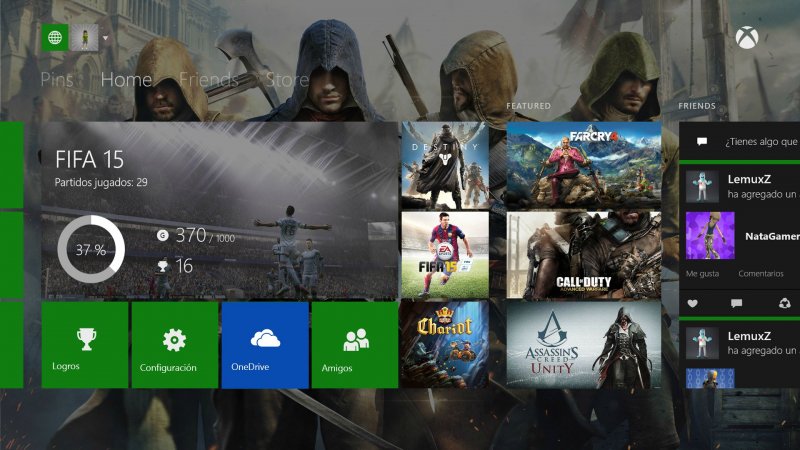Viewport: 800px width, 450px height.
Task: Click the NataGamer username
Action: pos(772,236)
